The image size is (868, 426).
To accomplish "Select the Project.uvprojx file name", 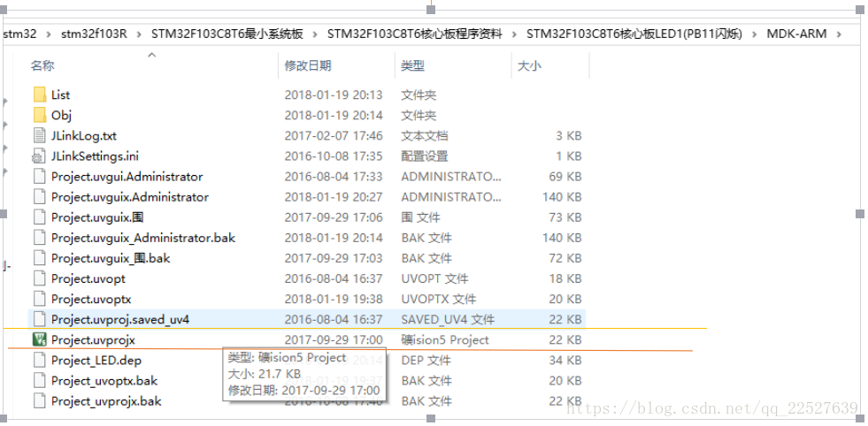I will click(x=93, y=339).
